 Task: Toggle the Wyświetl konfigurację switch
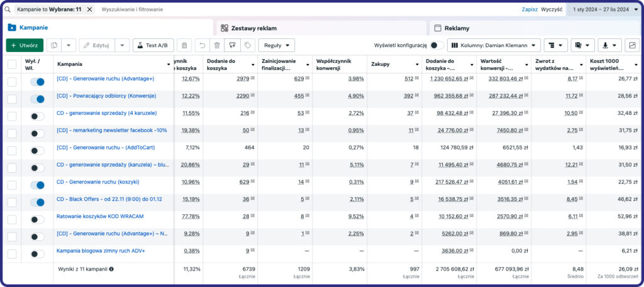(x=436, y=45)
